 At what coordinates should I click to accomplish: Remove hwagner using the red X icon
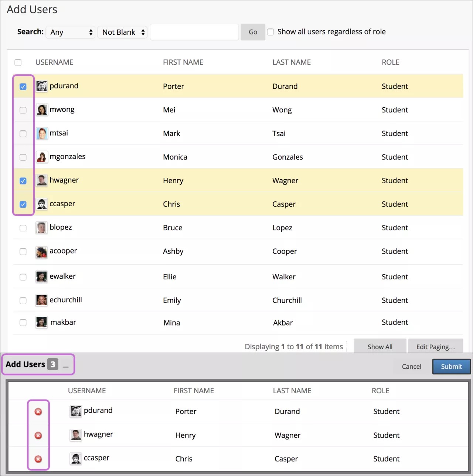[x=38, y=435]
